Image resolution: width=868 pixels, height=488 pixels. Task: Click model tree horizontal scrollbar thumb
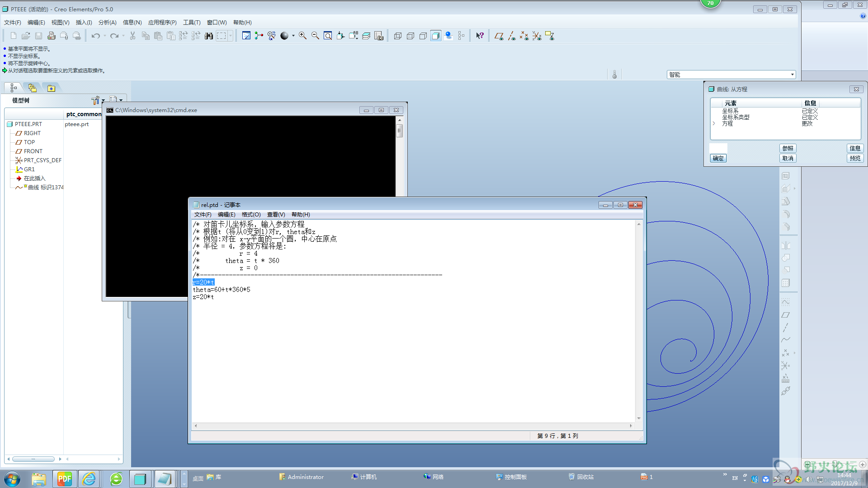coord(33,459)
